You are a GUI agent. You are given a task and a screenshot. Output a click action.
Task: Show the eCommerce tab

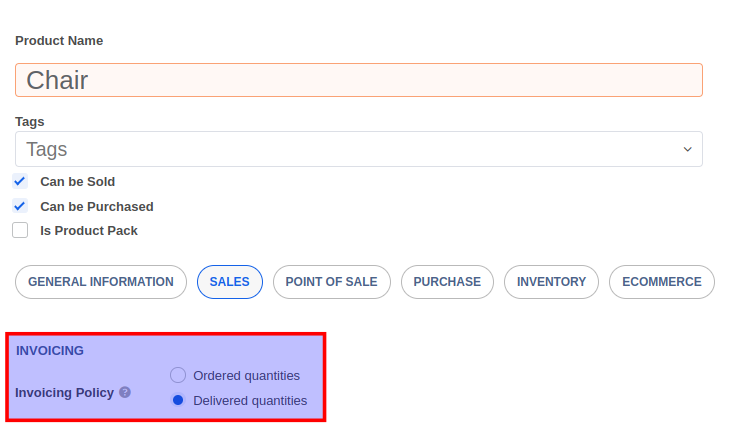[x=661, y=282]
